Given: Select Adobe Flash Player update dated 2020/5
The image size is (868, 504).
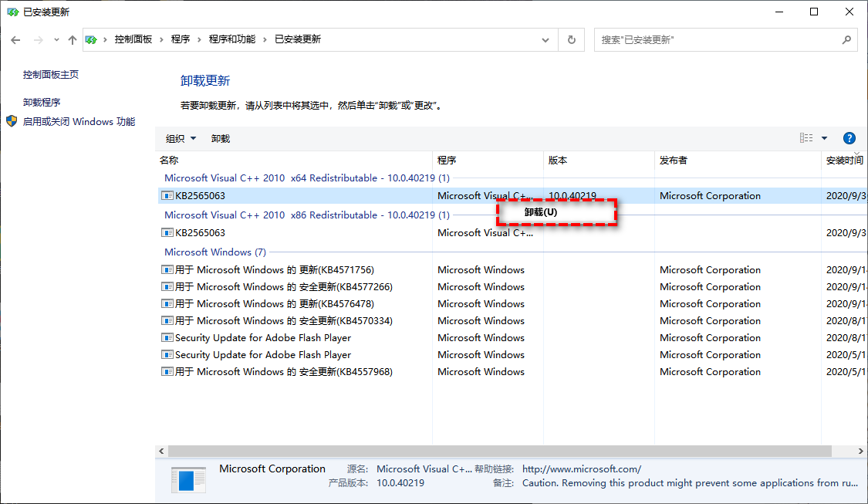Looking at the screenshot, I should pos(512,355).
